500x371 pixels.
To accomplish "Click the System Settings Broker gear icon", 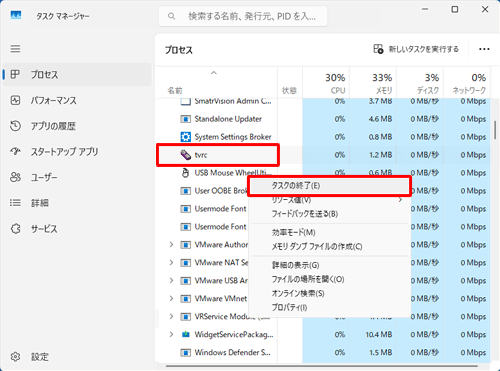I will [185, 137].
